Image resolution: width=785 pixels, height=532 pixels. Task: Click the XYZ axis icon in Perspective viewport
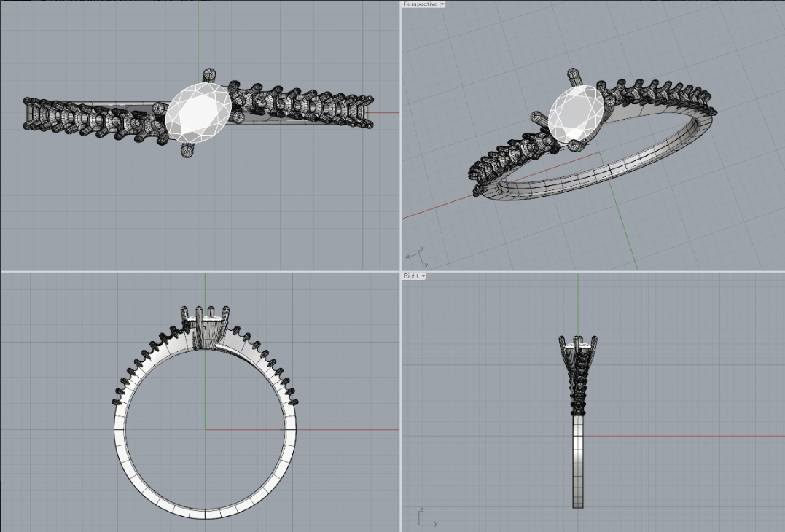click(416, 257)
